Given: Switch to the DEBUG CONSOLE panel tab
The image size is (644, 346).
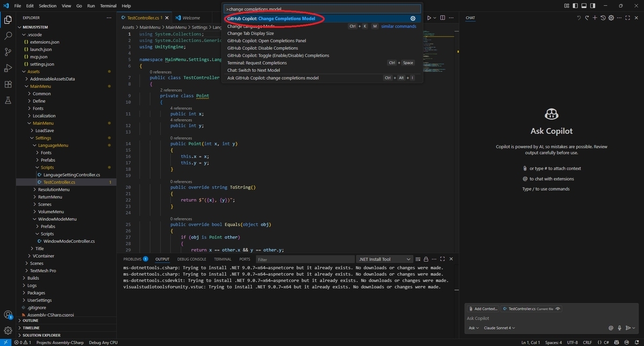Looking at the screenshot, I should (192, 259).
